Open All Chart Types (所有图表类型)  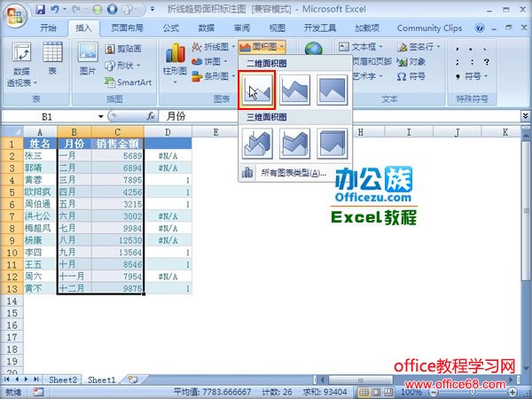293,173
